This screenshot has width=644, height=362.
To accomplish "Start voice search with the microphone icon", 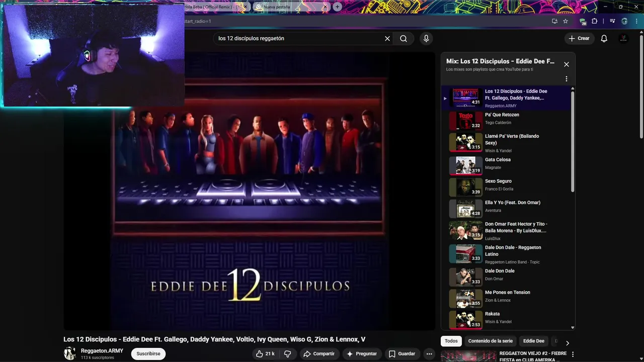I will point(426,38).
